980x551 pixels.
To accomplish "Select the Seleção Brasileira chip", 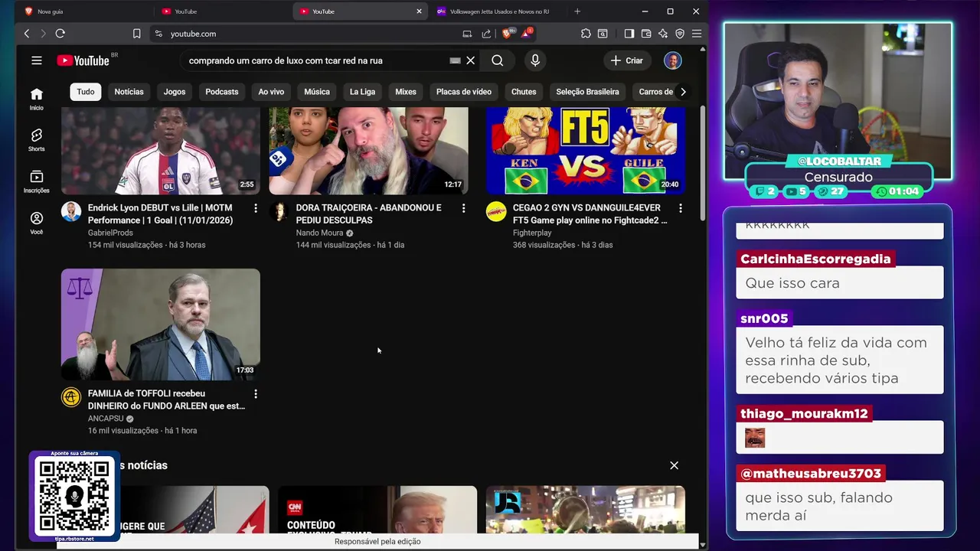I will [587, 92].
